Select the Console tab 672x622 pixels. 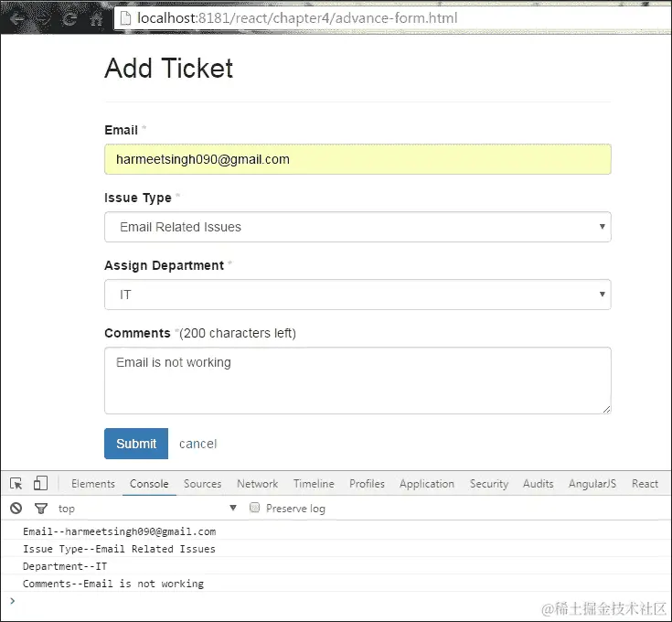149,484
